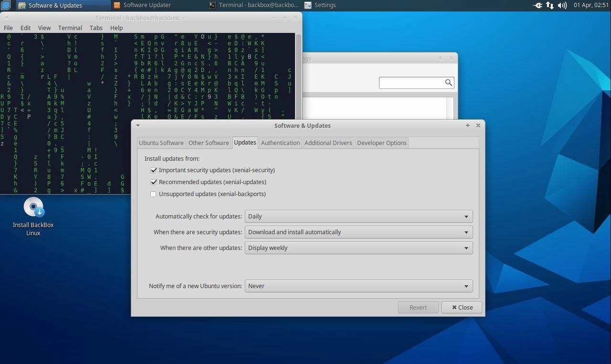Open the Notify me of new Ubuntu version dropdown

(358, 286)
